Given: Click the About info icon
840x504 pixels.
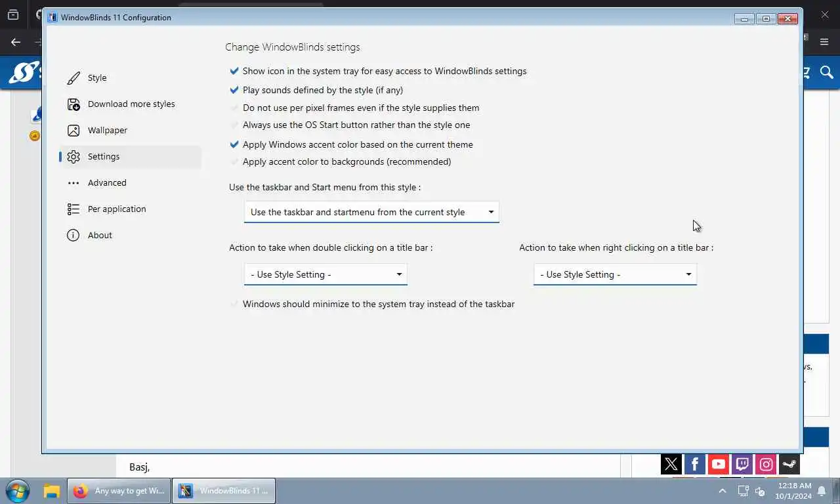Looking at the screenshot, I should (x=73, y=236).
